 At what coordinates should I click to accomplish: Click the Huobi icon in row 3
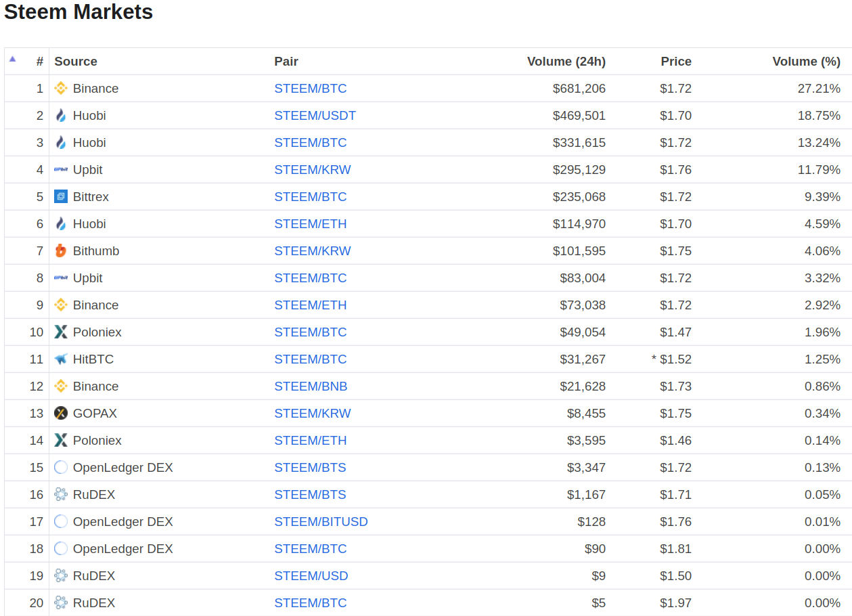point(61,142)
